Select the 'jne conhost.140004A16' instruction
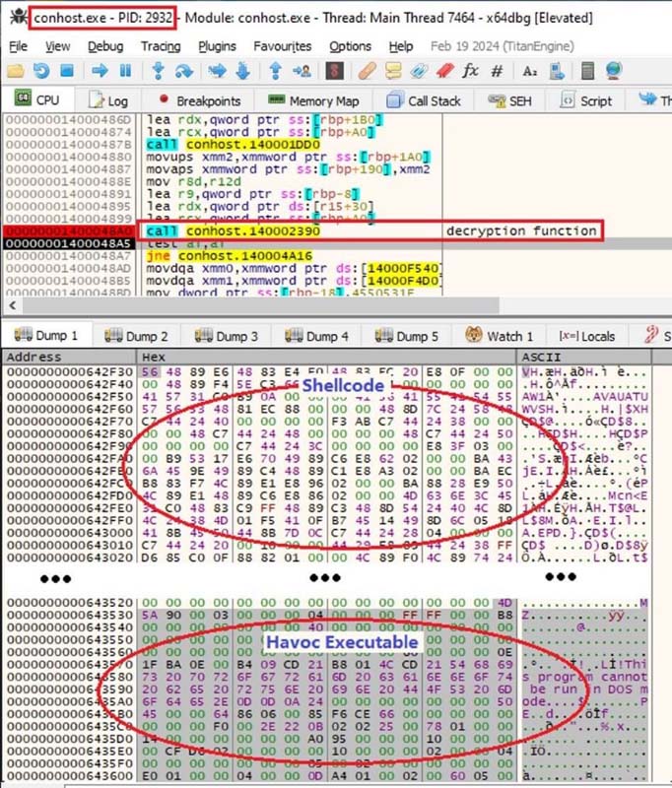 (x=230, y=256)
